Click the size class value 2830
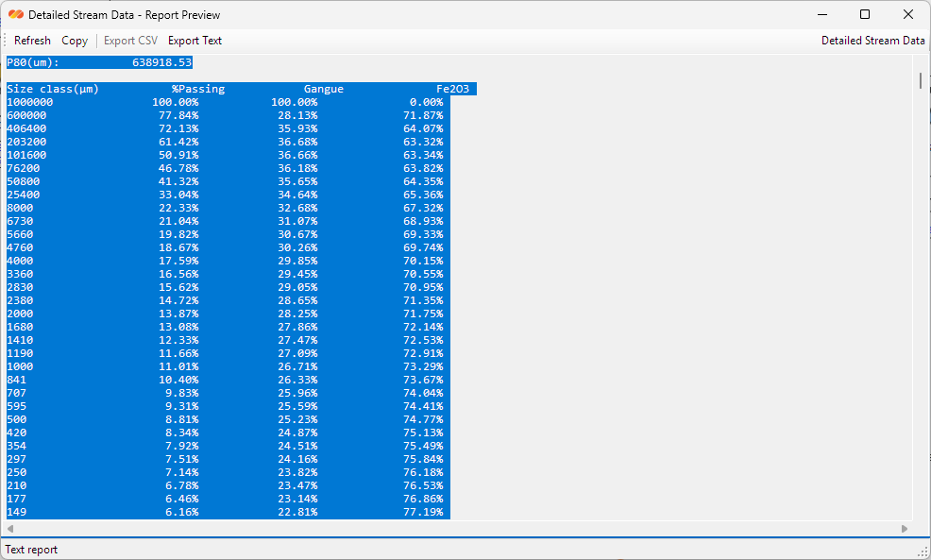 pos(20,287)
